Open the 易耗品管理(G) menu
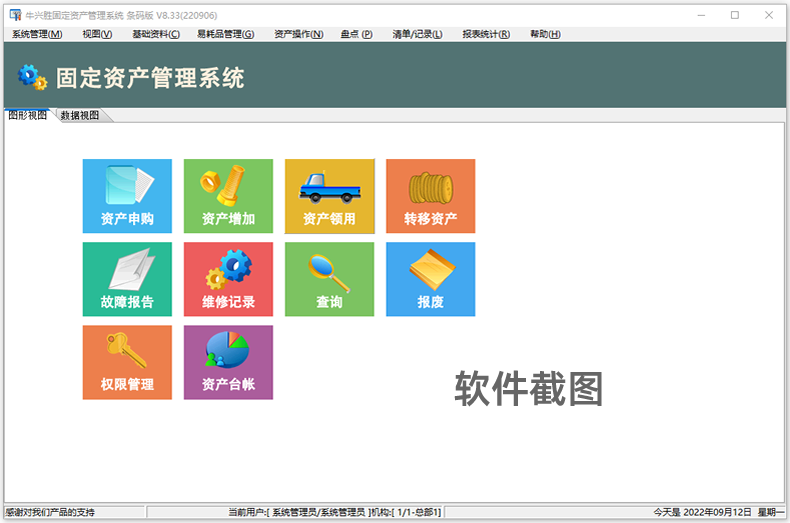 (x=225, y=34)
